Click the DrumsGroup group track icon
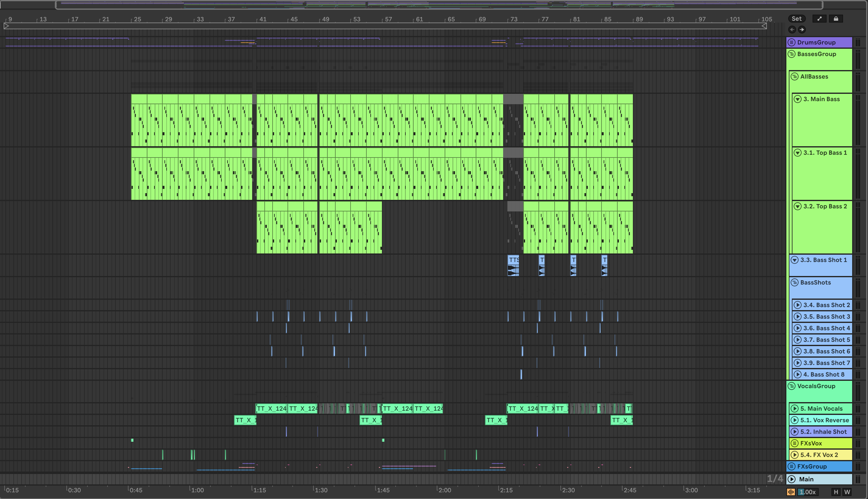 (x=792, y=43)
